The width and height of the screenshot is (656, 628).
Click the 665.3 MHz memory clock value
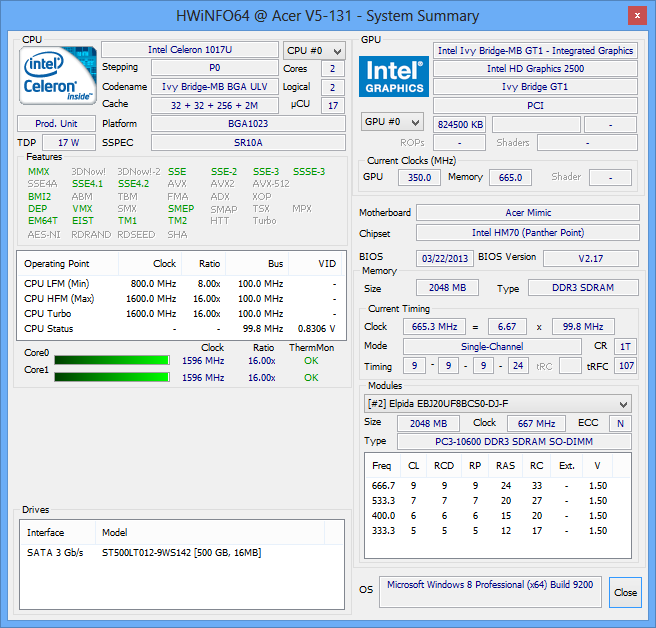click(x=434, y=326)
